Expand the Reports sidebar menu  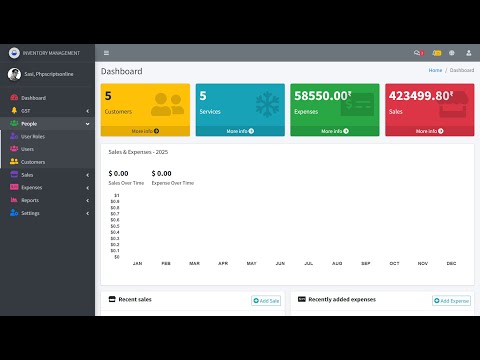[x=47, y=200]
